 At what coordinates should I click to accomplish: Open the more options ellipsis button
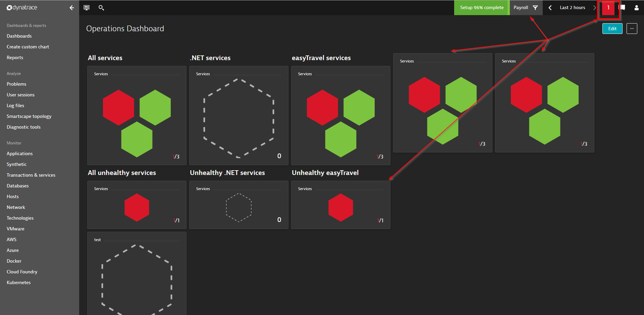click(x=632, y=29)
